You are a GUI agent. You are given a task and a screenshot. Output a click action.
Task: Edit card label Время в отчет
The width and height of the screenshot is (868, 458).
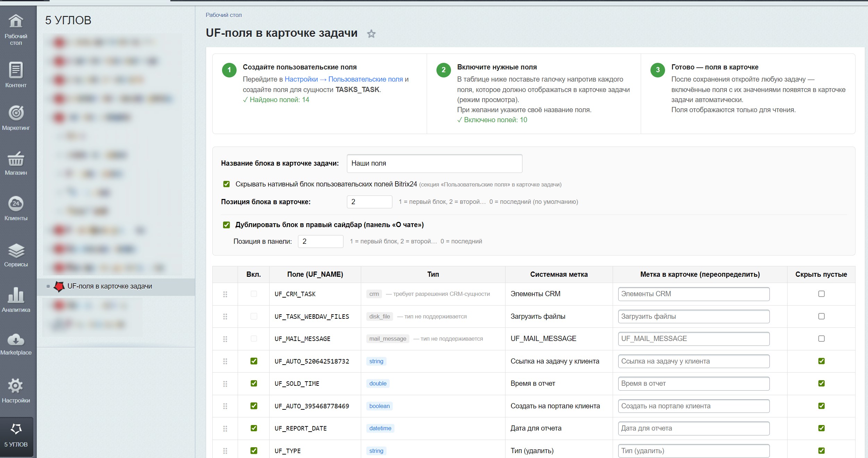[x=694, y=384]
